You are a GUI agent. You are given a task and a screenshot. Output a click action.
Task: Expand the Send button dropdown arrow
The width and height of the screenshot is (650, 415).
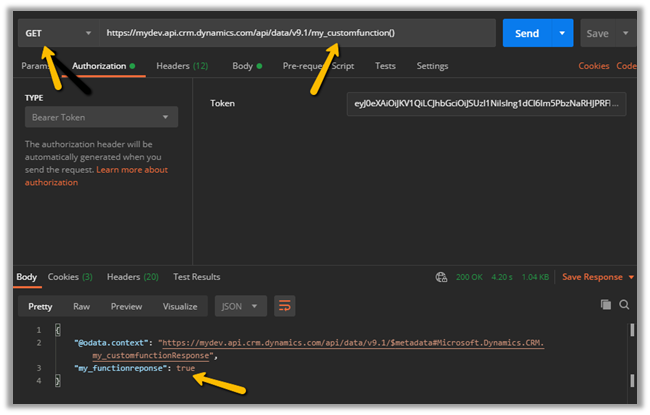[x=561, y=33]
